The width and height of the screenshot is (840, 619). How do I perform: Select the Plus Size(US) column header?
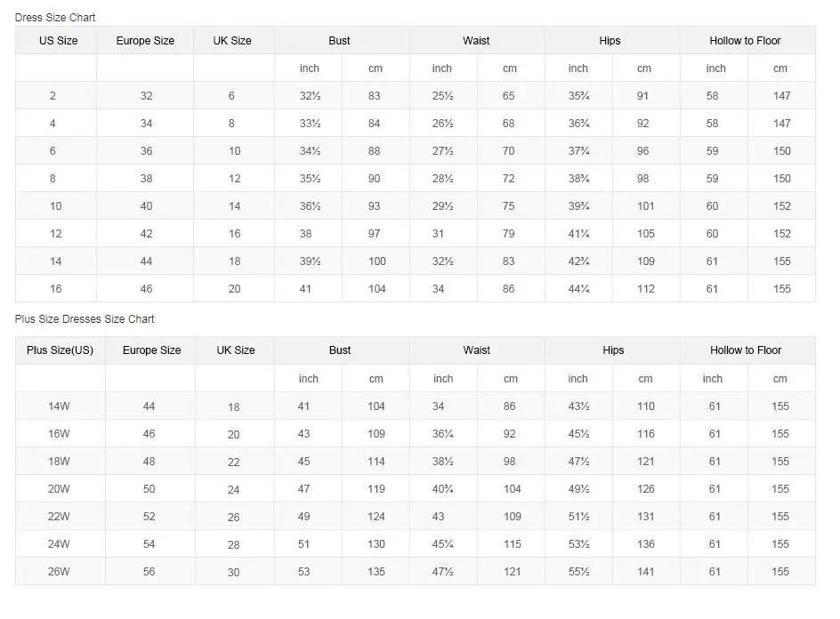coord(61,350)
